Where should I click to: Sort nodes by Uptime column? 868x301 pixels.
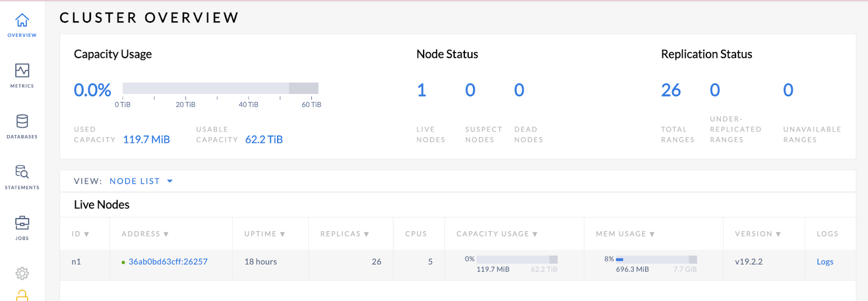pos(264,234)
